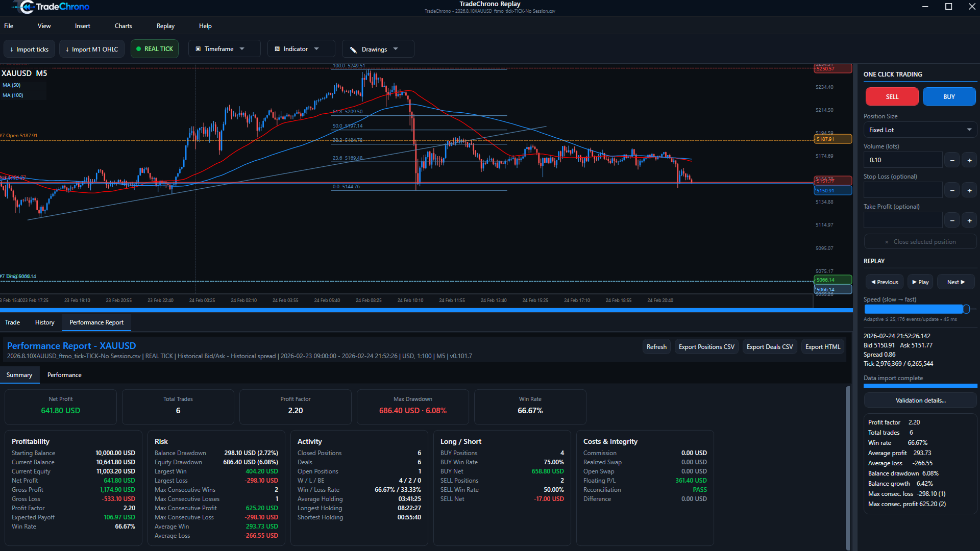Decrease the volume with the minus button
This screenshot has width=980, height=551.
[952, 160]
